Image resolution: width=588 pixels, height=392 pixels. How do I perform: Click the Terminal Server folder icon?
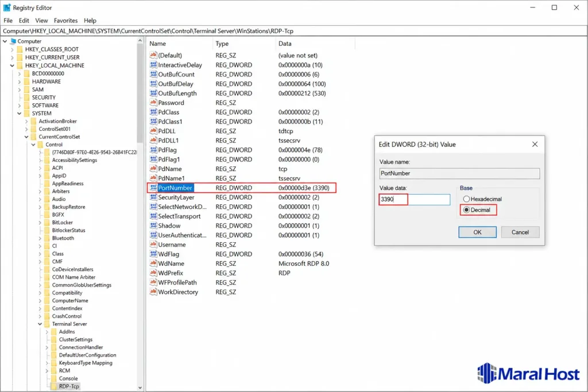tap(47, 324)
